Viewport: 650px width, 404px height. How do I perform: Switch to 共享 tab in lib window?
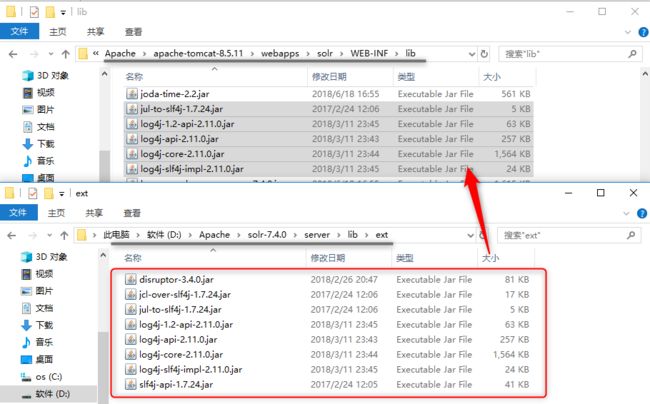coord(95,32)
